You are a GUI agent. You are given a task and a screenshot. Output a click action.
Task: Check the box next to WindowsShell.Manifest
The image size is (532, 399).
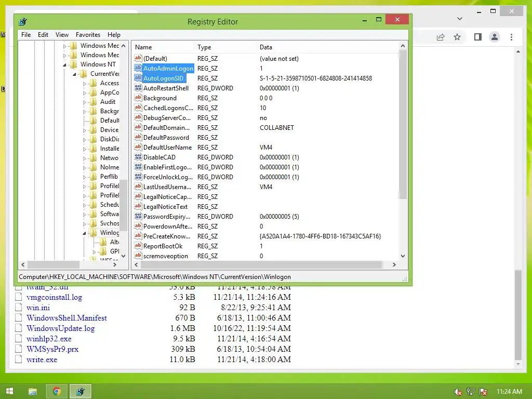point(18,318)
